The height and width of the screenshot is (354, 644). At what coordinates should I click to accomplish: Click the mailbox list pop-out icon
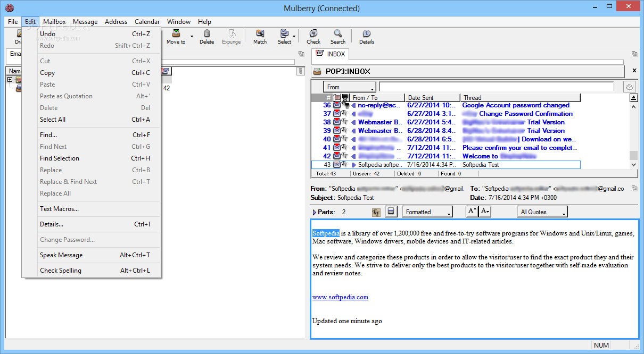coord(301,54)
